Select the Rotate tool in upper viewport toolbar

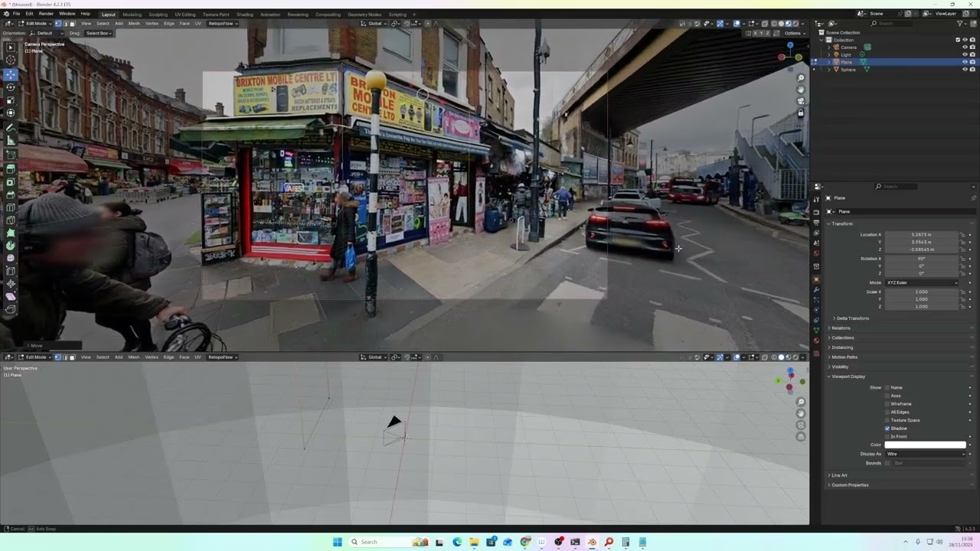(11, 87)
